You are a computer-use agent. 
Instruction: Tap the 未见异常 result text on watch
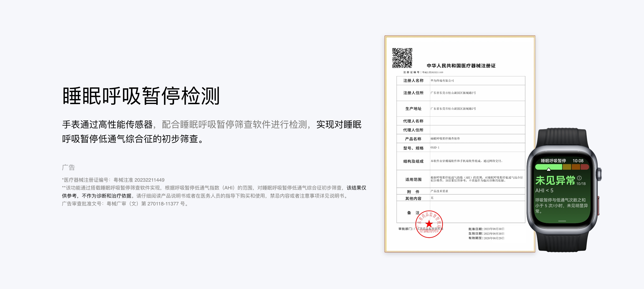pyautogui.click(x=555, y=180)
